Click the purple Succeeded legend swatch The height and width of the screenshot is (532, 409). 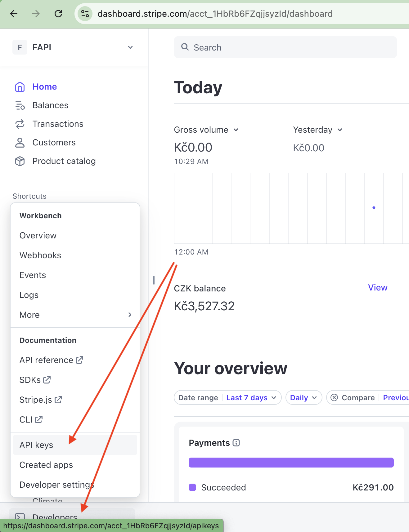192,487
